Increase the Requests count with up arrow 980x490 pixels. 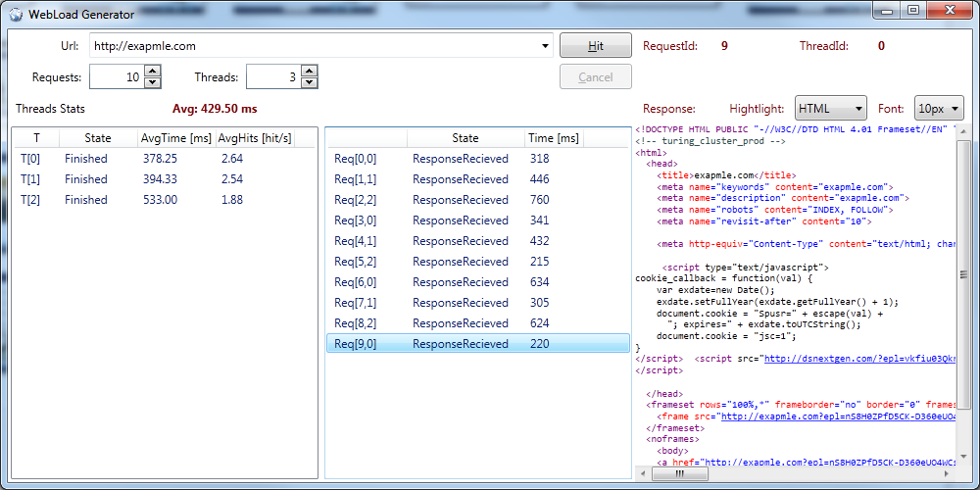153,72
